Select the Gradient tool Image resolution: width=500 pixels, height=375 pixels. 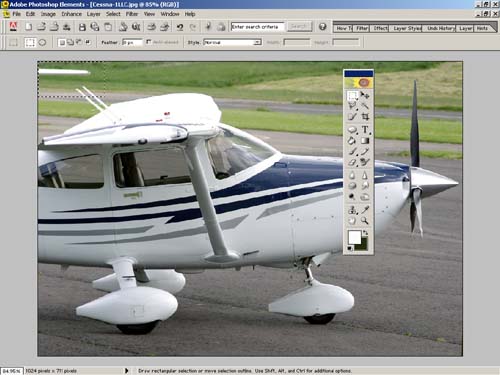(x=365, y=140)
